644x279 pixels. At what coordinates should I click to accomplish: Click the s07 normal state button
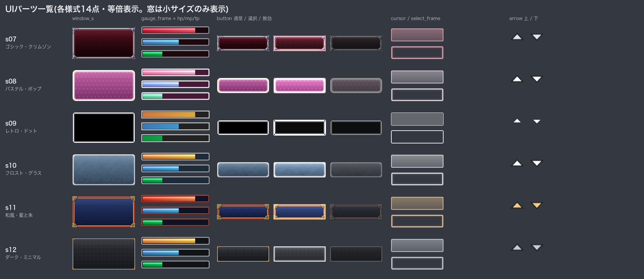pyautogui.click(x=243, y=43)
